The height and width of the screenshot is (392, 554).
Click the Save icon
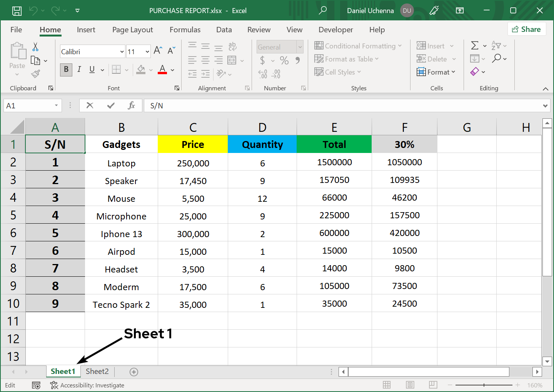17,11
